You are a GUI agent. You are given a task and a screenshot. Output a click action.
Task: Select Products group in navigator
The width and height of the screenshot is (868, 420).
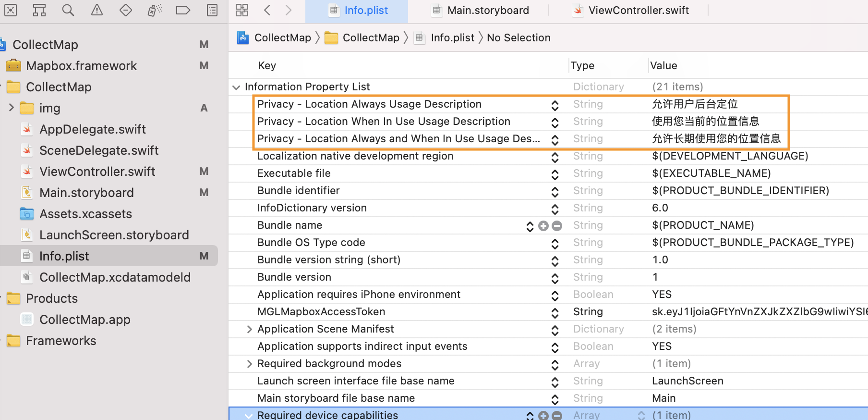pos(52,298)
